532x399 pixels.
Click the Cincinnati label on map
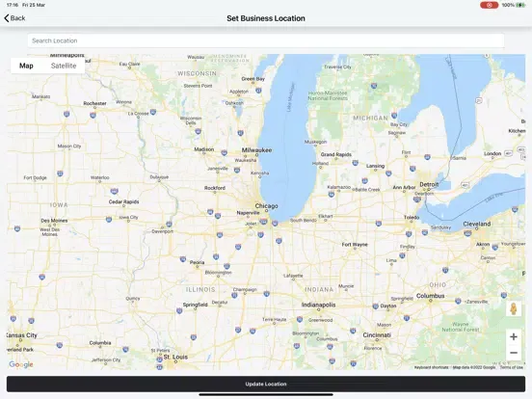click(x=377, y=334)
